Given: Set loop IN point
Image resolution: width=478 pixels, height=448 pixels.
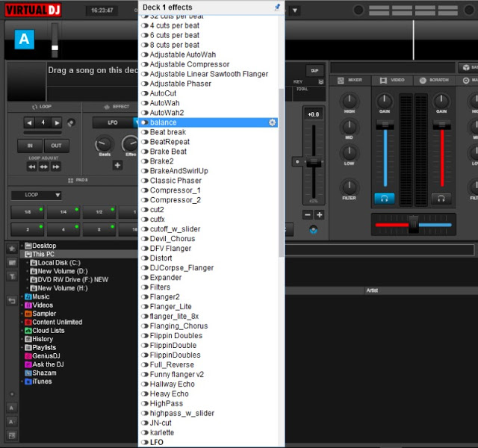Looking at the screenshot, I should coord(30,146).
